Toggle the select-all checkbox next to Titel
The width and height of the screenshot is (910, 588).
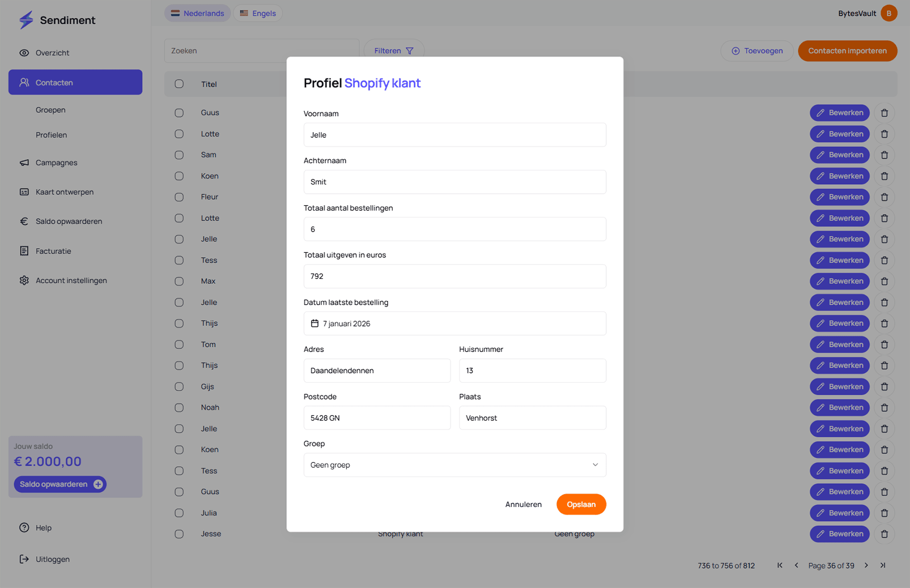179,84
